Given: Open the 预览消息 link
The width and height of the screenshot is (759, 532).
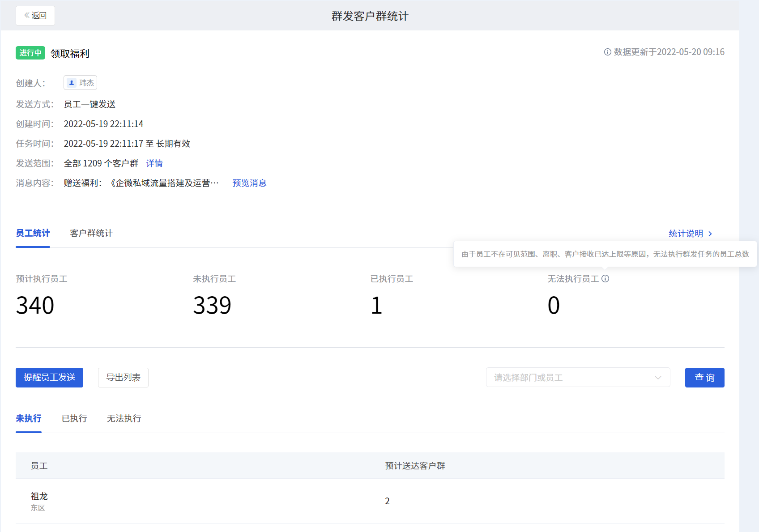Looking at the screenshot, I should point(249,183).
